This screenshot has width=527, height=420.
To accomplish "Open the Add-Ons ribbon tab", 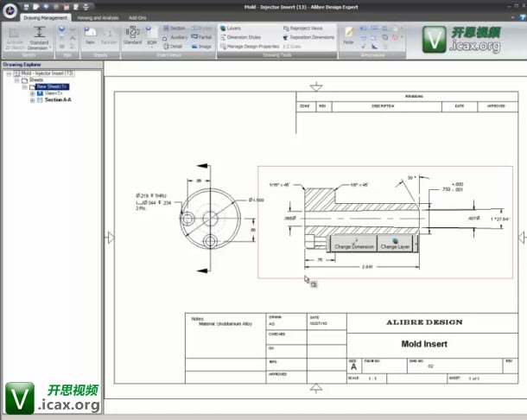I will coord(137,18).
